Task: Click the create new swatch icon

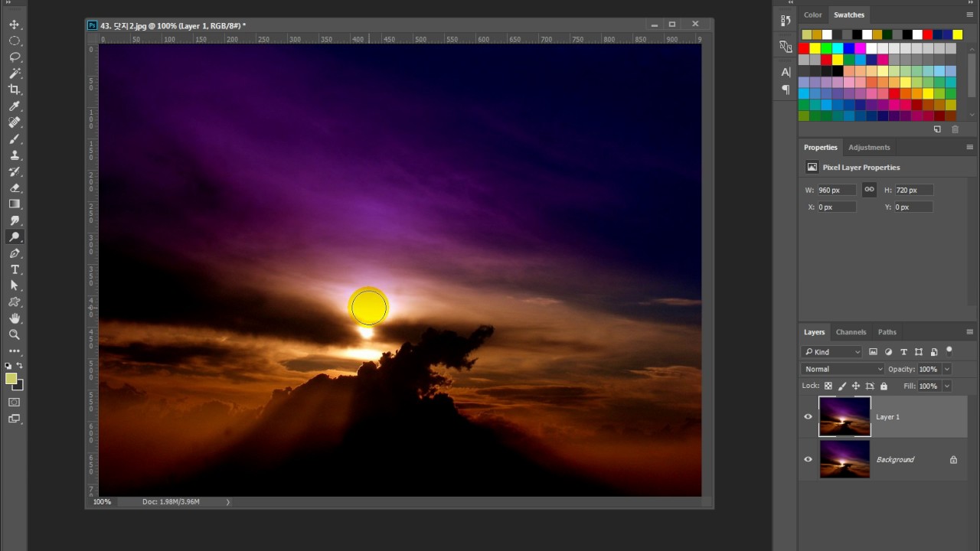Action: 937,129
